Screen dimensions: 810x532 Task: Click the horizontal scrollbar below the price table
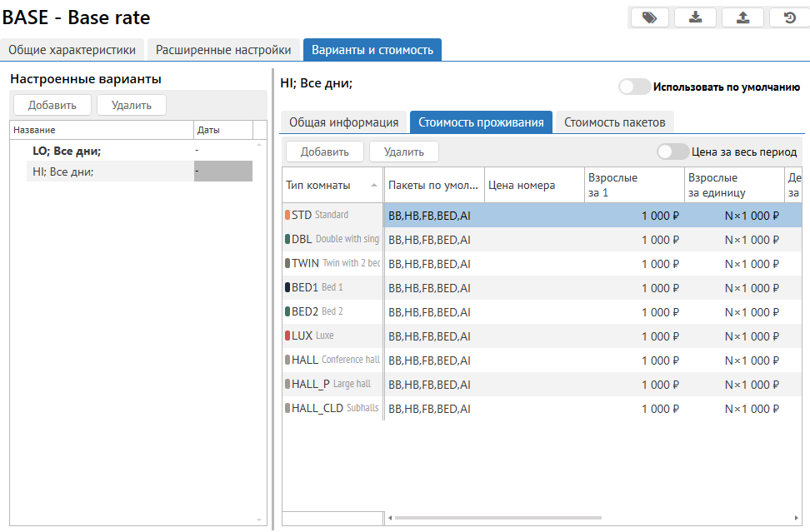click(492, 518)
